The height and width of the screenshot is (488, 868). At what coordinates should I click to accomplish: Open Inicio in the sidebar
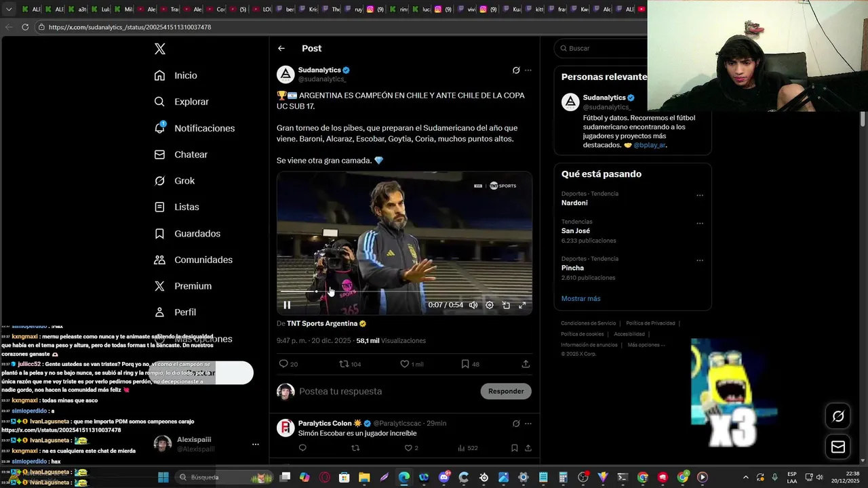176,75
